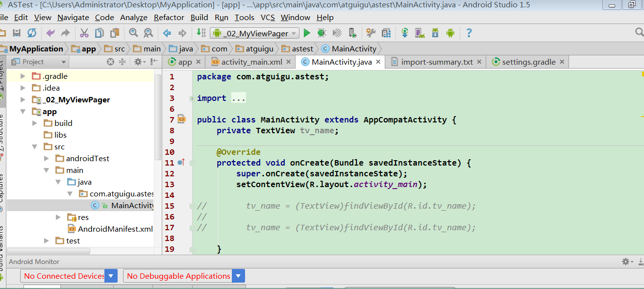Click the Help question mark icon
The width and height of the screenshot is (644, 289).
(469, 33)
